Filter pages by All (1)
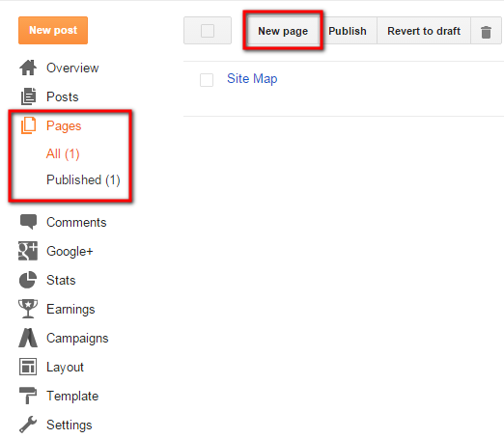504x439 pixels. click(63, 153)
